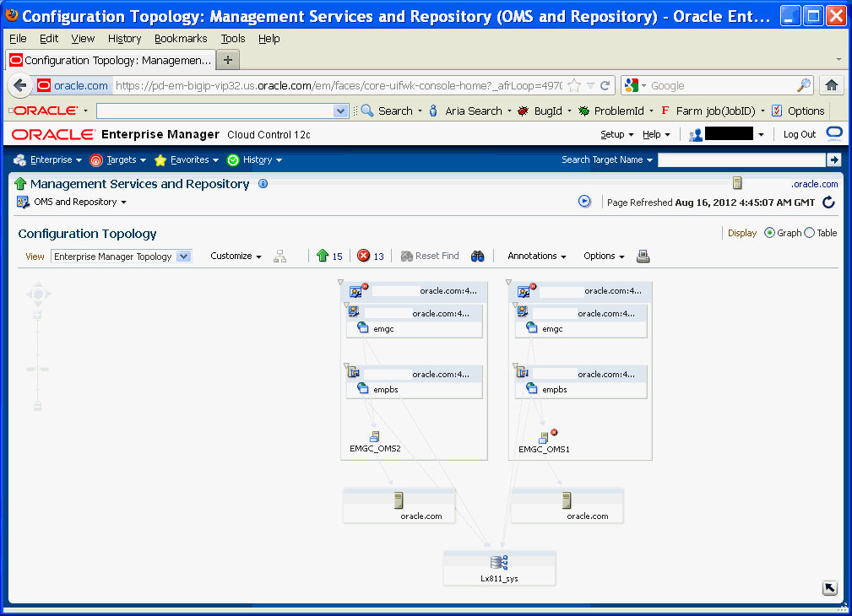852x616 pixels.
Task: Click the Log Out link
Action: 800,134
